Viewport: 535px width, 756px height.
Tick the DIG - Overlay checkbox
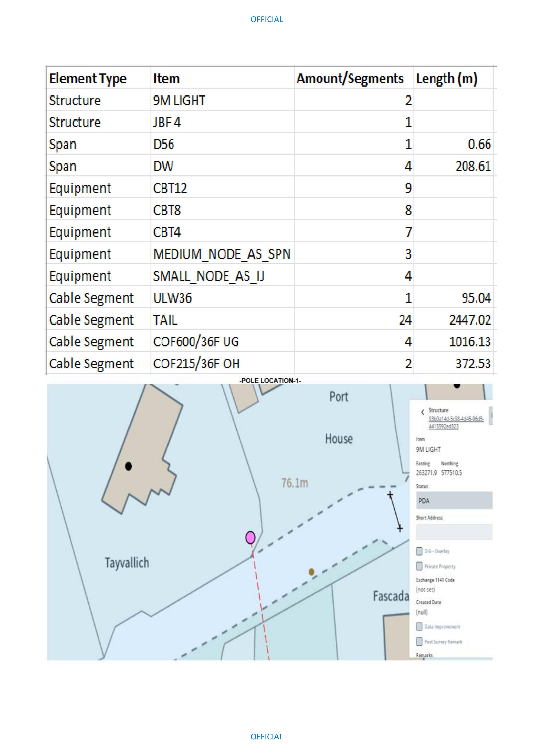pyautogui.click(x=419, y=551)
